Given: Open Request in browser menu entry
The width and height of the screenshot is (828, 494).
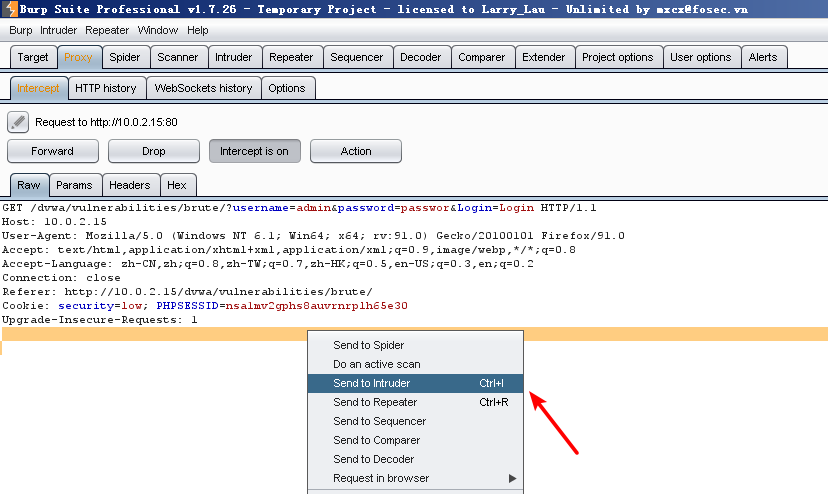Looking at the screenshot, I should 416,478.
